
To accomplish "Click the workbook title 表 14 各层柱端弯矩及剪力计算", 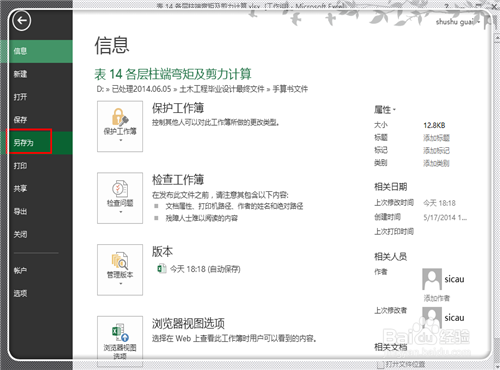I will point(173,74).
